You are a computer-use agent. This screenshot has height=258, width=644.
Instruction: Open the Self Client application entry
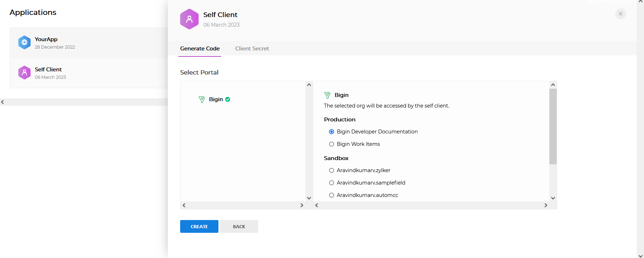tap(89, 73)
